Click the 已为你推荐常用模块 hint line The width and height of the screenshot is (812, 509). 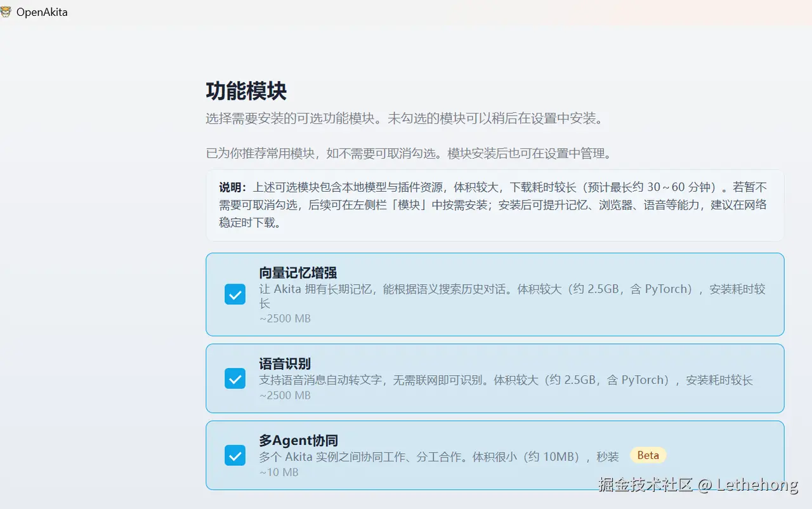[x=409, y=154]
